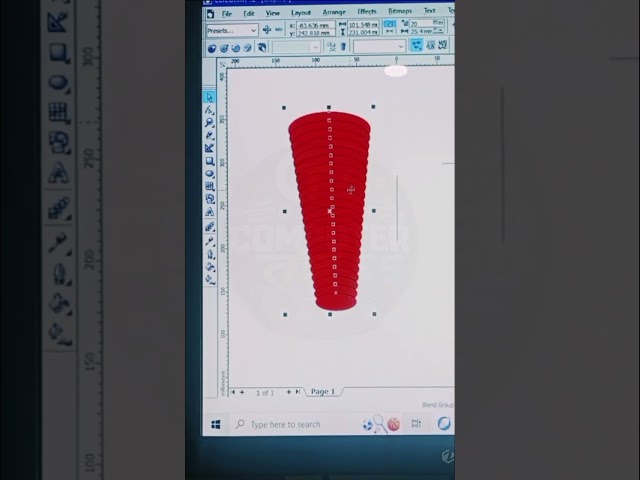The height and width of the screenshot is (480, 640).
Task: Click the x position field
Action: tap(316, 25)
